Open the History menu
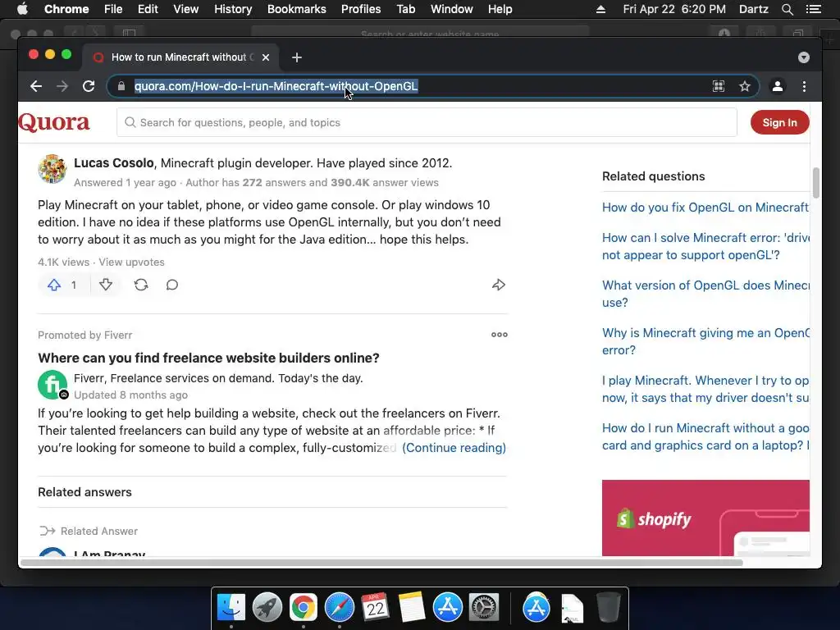840x630 pixels. pyautogui.click(x=233, y=9)
